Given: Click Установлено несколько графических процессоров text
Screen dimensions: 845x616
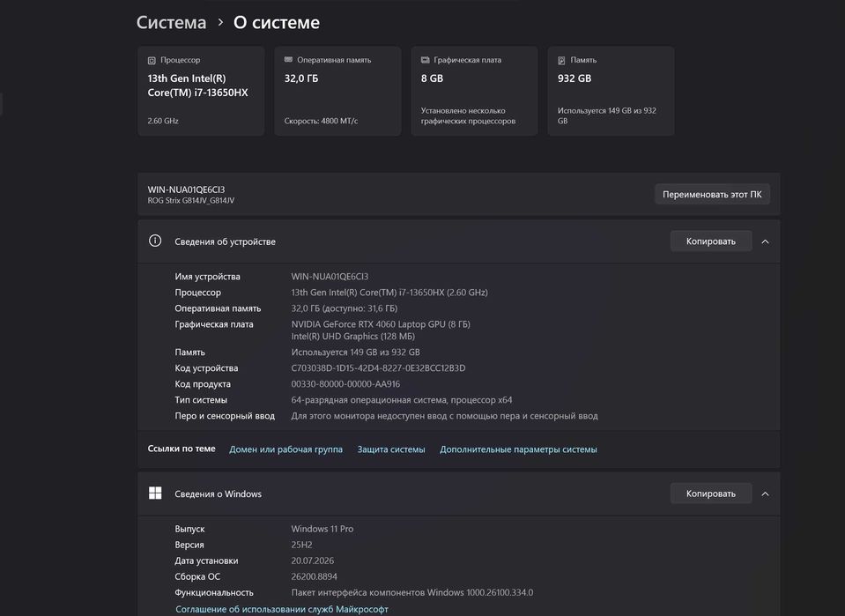Looking at the screenshot, I should point(468,115).
